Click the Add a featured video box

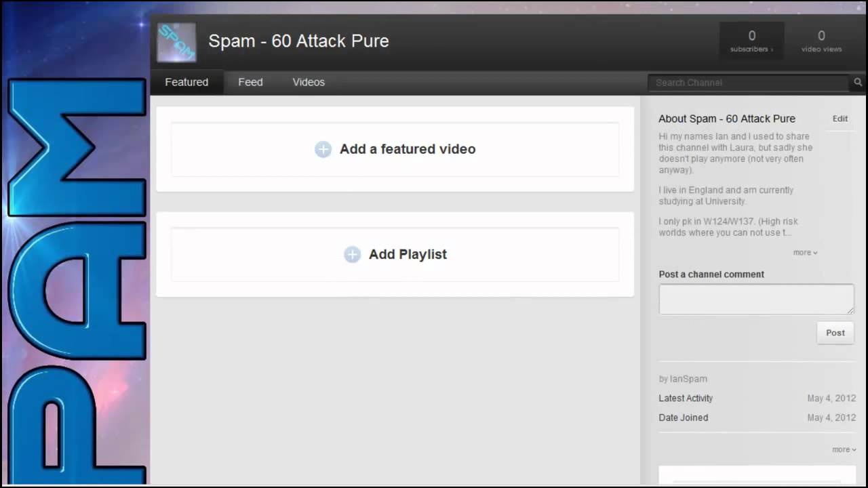coord(395,149)
